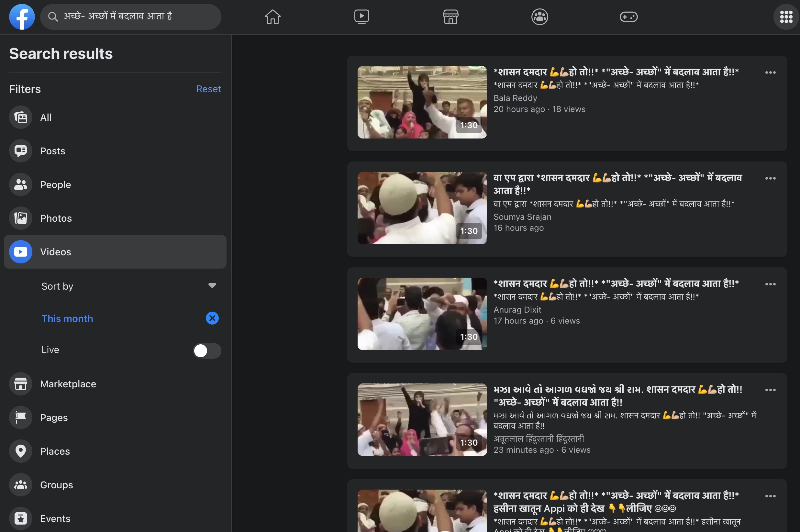Open video title posted by Anurag Dixit
800x532 pixels.
tap(616, 284)
